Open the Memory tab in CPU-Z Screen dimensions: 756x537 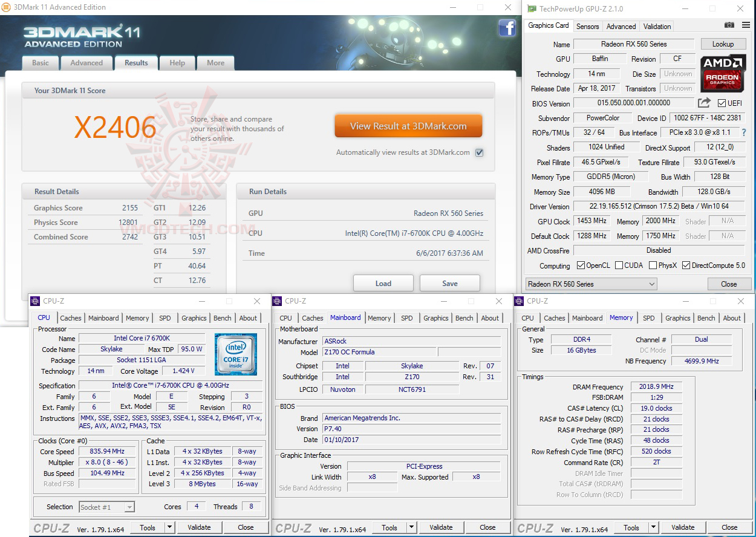pos(137,317)
